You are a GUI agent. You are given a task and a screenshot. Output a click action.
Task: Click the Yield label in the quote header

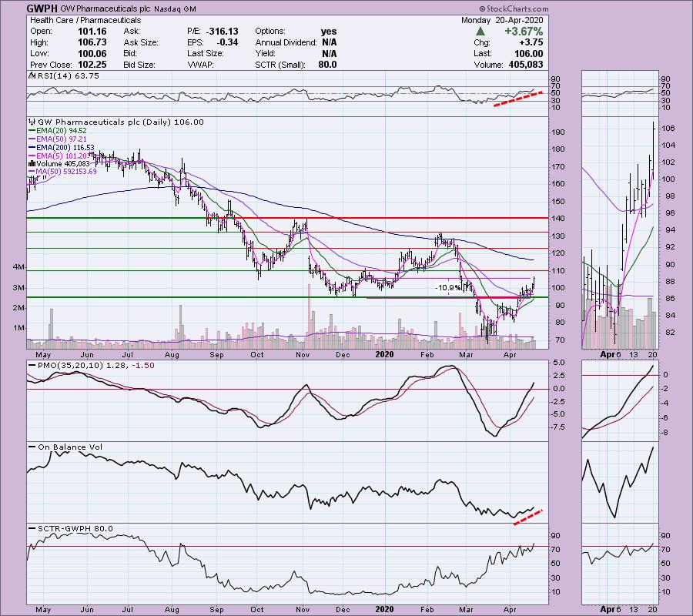(265, 53)
